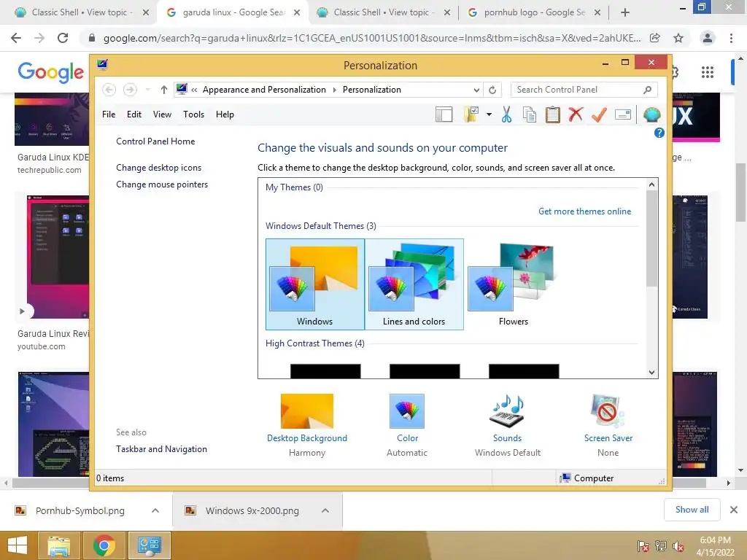Click Show all downloads button

[692, 510]
